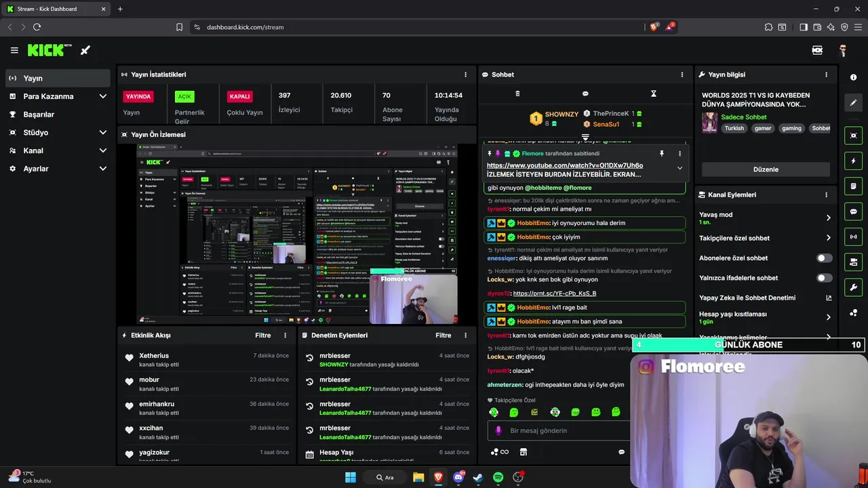868x488 pixels.
Task: Click the screen capture icon in right sidebar
Action: [853, 136]
